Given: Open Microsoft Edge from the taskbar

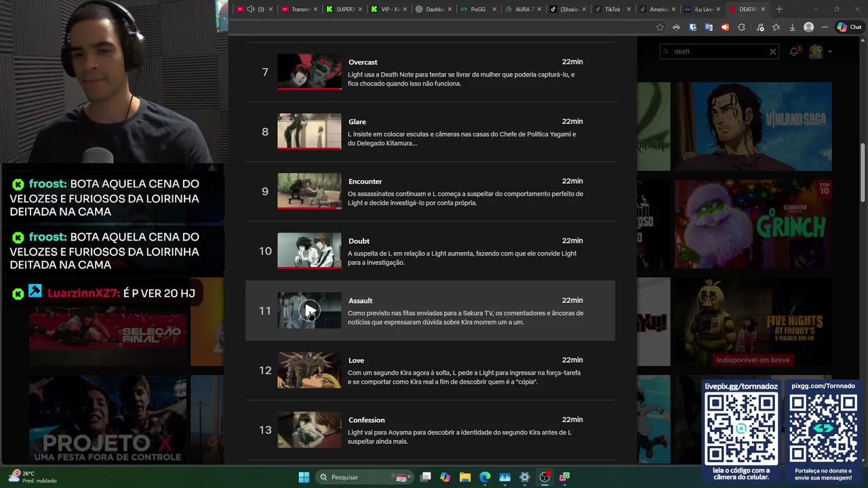Looking at the screenshot, I should tap(485, 477).
